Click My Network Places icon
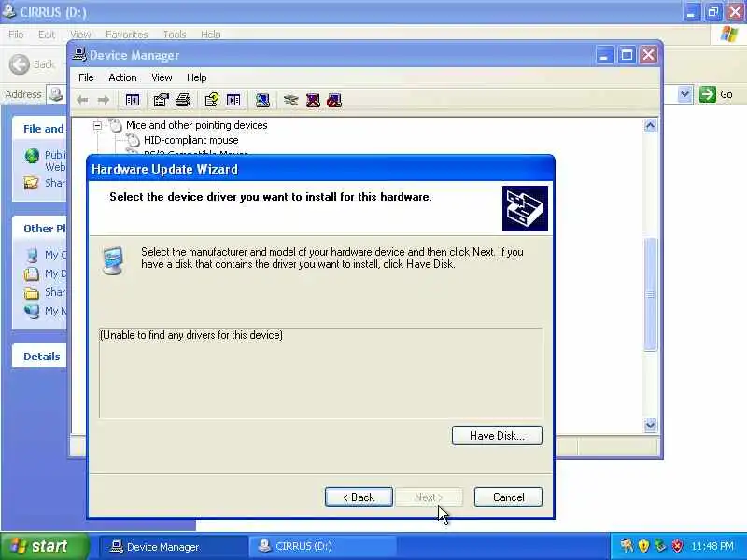Screen dimensions: 747x560 click(32, 311)
